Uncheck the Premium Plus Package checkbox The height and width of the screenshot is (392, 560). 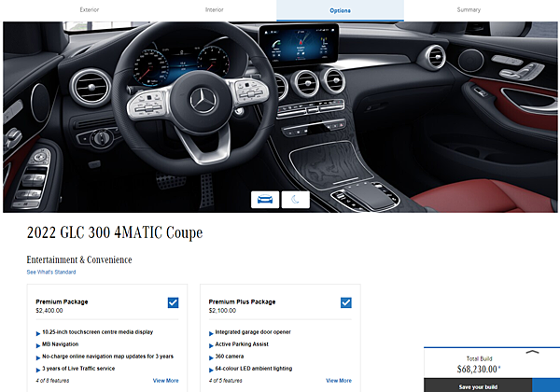pos(346,302)
